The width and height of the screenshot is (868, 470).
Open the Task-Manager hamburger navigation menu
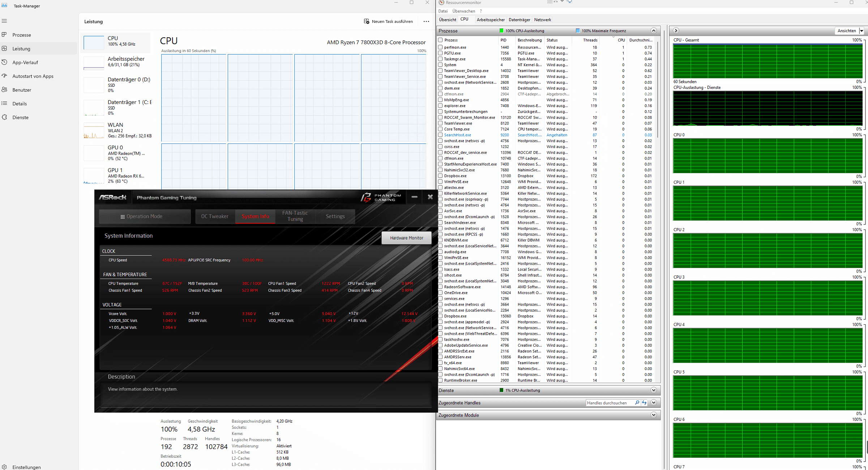point(4,21)
